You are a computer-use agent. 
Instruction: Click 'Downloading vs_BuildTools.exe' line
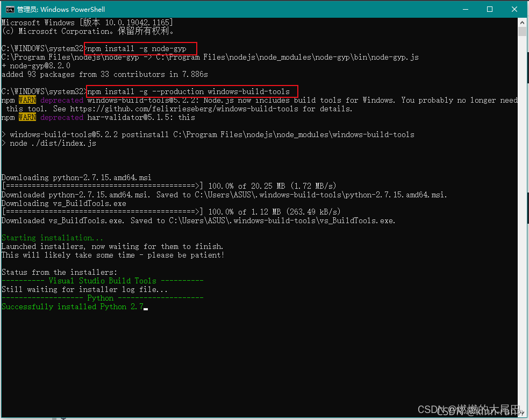[64, 203]
